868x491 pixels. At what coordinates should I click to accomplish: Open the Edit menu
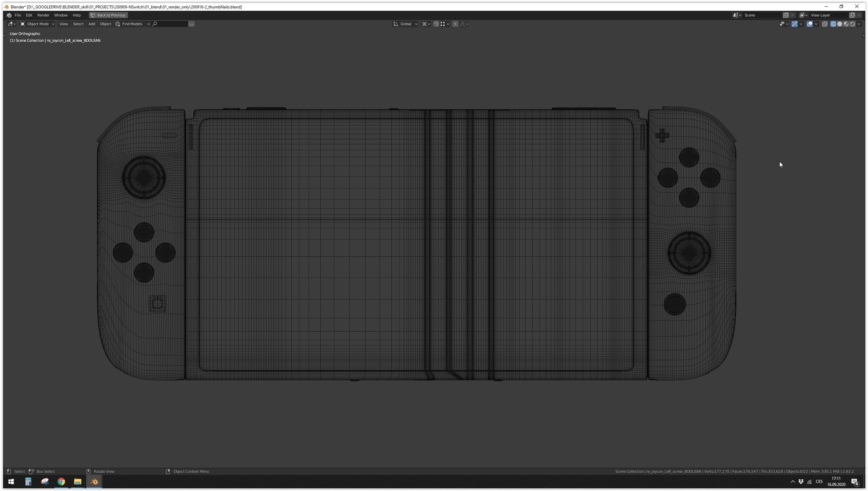29,15
